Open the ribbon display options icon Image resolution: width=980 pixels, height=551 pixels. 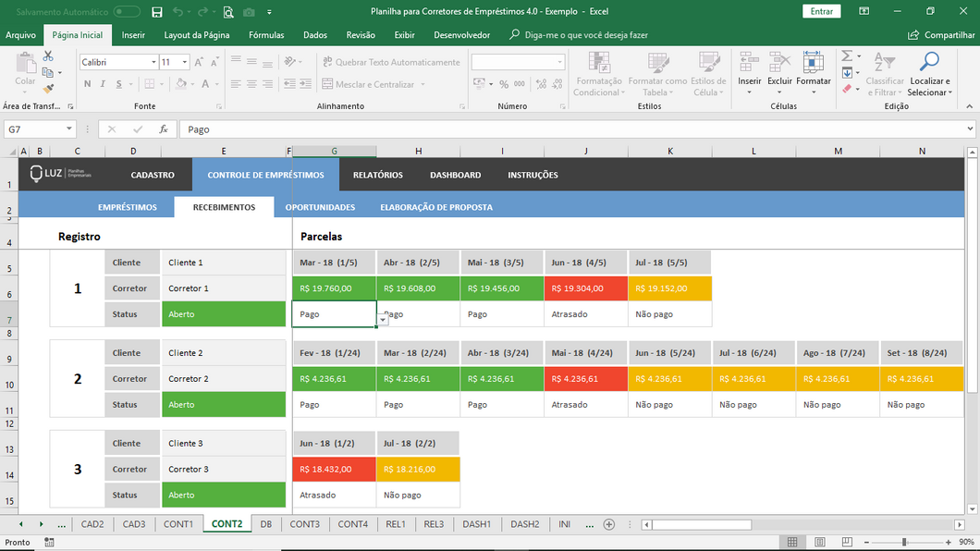click(864, 11)
